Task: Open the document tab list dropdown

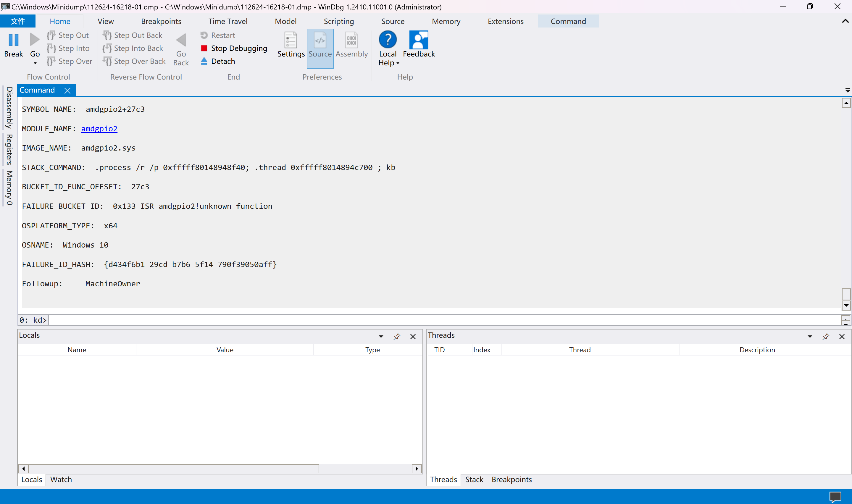Action: [x=847, y=90]
